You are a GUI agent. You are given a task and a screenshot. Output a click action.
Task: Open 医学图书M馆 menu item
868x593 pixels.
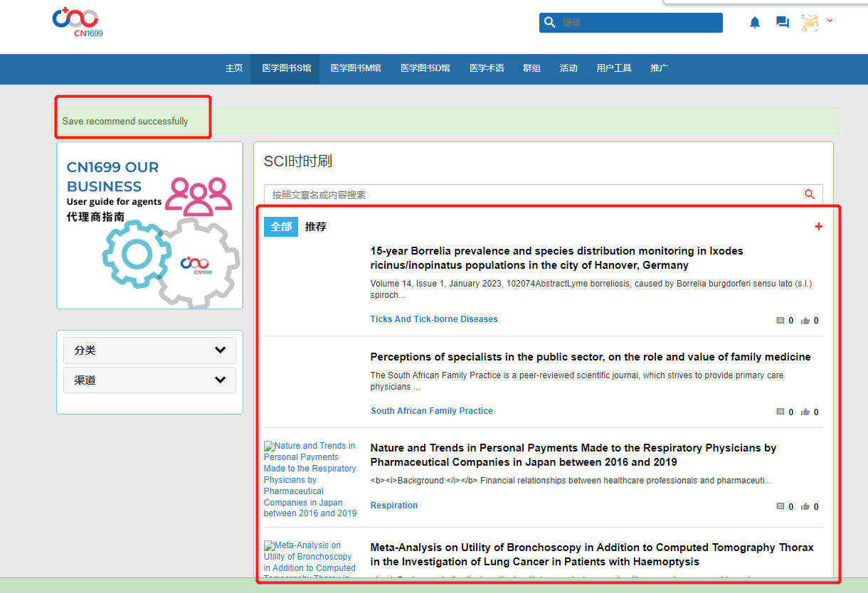[356, 68]
